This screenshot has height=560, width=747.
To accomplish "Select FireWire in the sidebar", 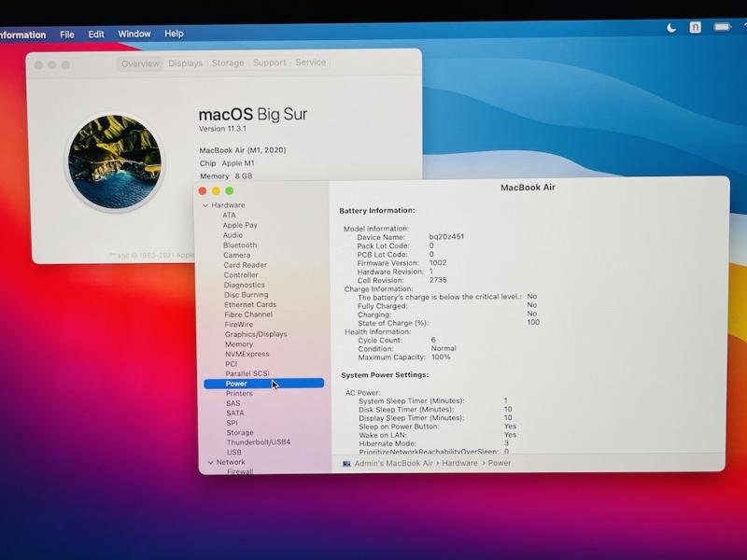I will tap(239, 325).
